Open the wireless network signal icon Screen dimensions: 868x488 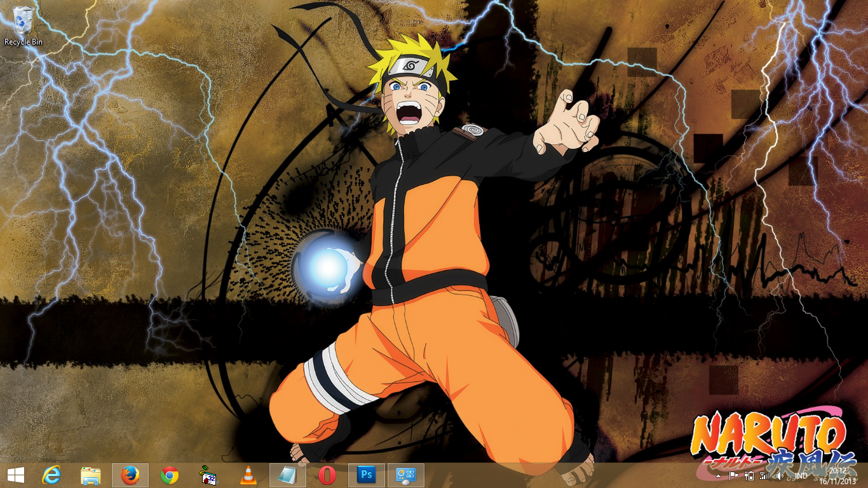[764, 475]
